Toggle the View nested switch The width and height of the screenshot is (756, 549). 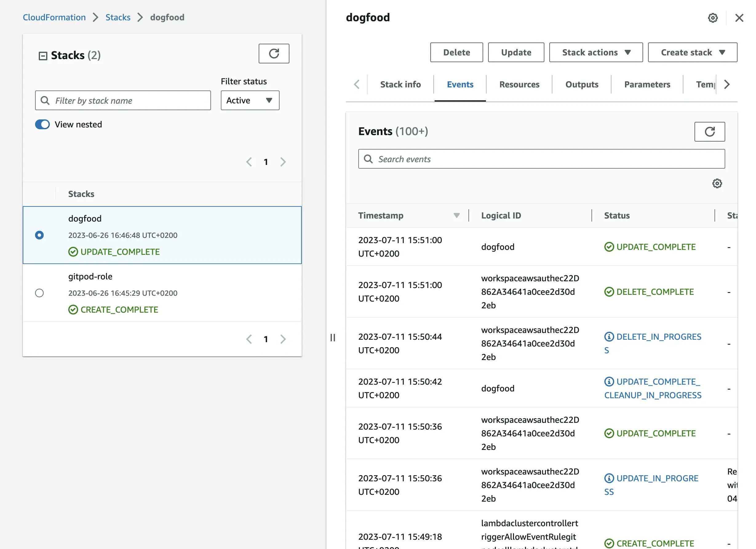[x=42, y=124]
